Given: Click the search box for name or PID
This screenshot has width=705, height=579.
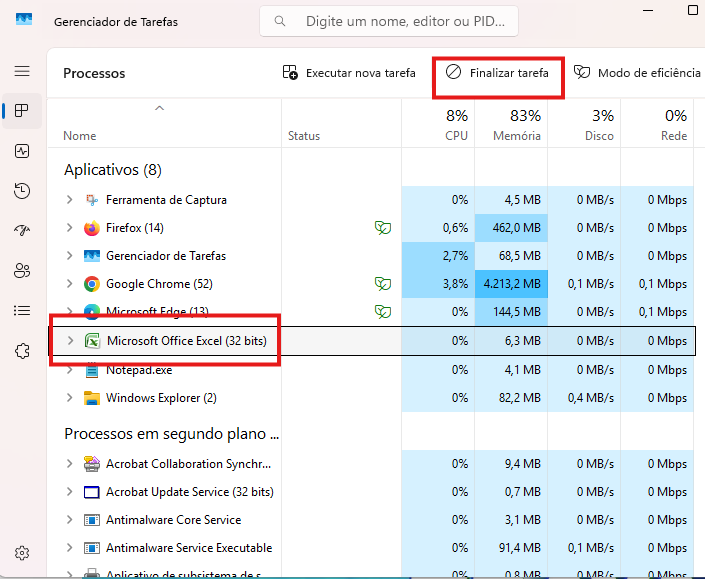Looking at the screenshot, I should [x=389, y=21].
